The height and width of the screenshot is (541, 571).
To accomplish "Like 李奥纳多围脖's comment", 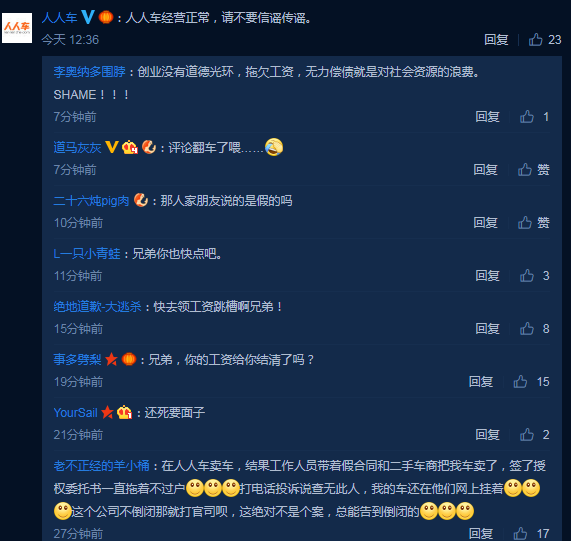I will [x=527, y=117].
